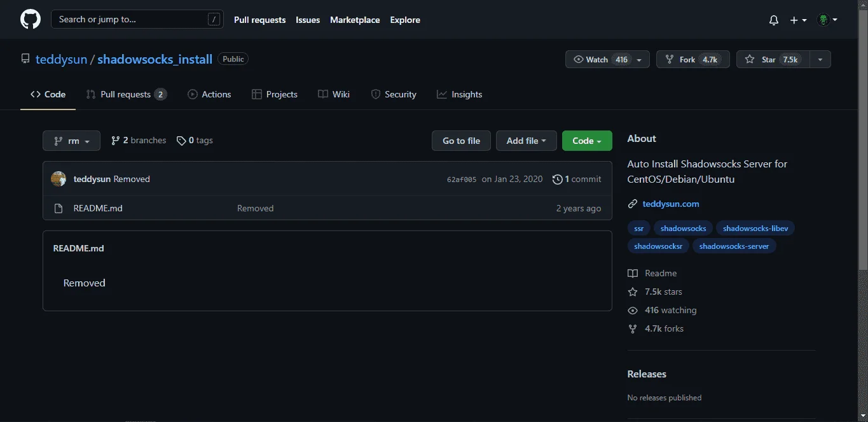This screenshot has height=422, width=868.
Task: Open the GitHub home logo
Action: 31,20
